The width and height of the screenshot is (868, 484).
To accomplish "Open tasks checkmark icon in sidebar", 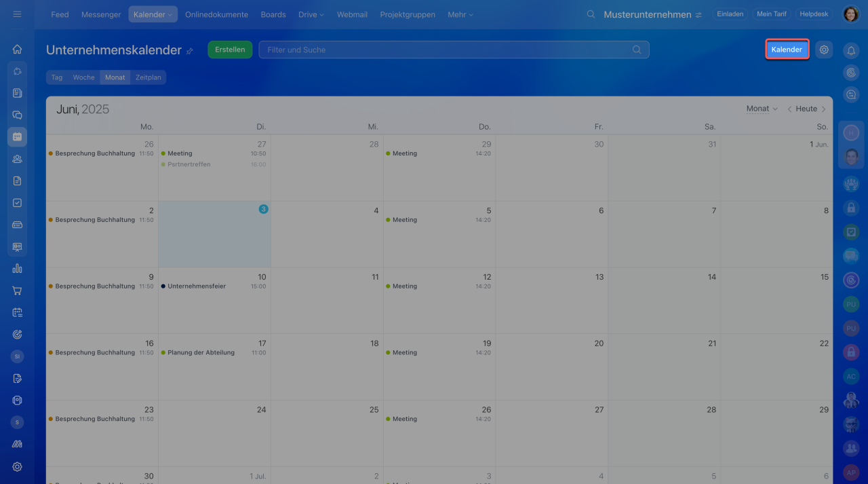I will click(x=17, y=202).
